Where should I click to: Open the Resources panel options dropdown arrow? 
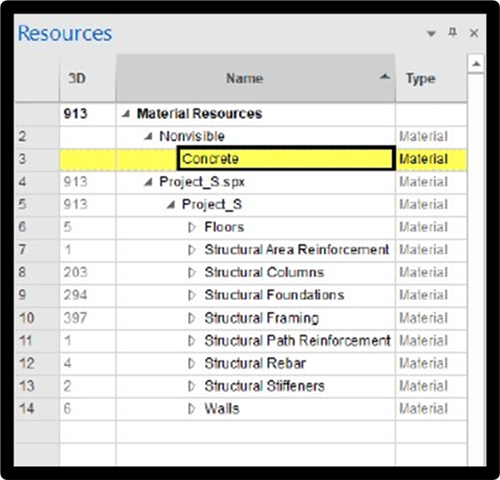coord(431,33)
